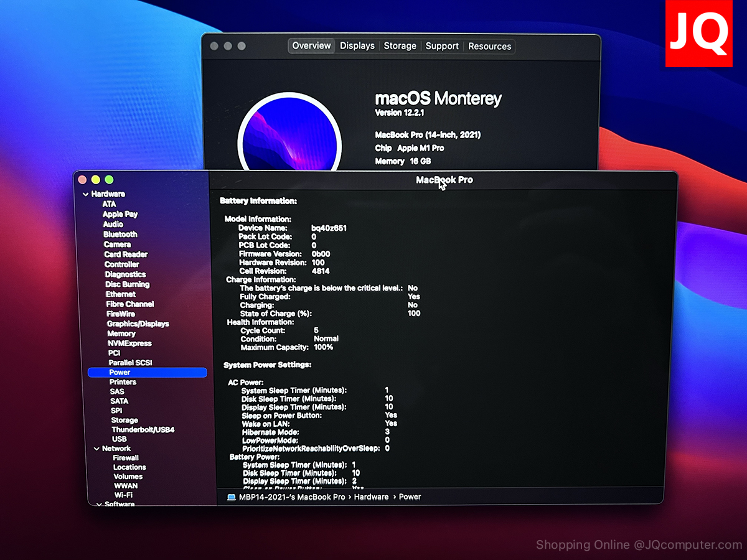The height and width of the screenshot is (560, 747).
Task: Open the Displays tab in About This Mac
Action: click(x=357, y=46)
